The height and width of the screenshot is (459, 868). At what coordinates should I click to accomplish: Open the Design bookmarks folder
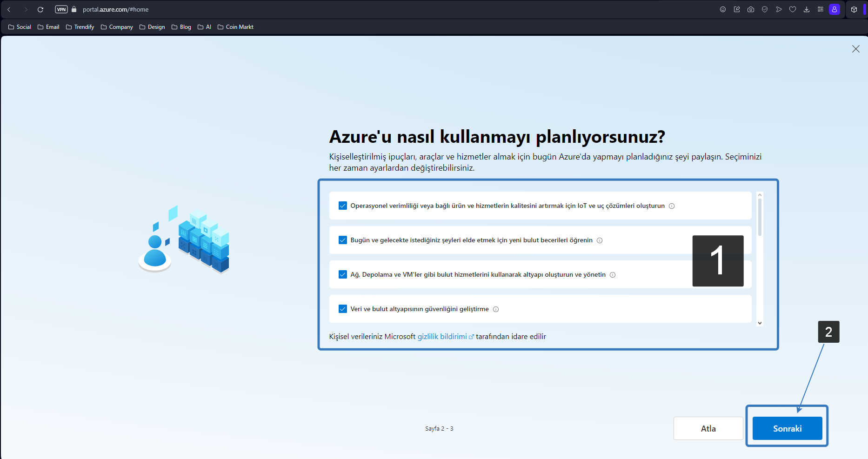click(x=152, y=27)
